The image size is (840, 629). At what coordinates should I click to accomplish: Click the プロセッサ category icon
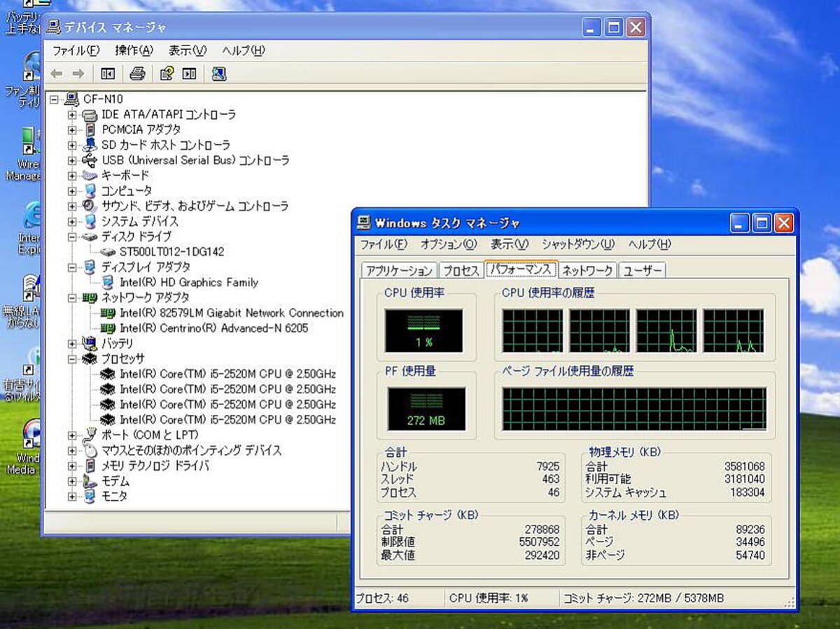(90, 358)
